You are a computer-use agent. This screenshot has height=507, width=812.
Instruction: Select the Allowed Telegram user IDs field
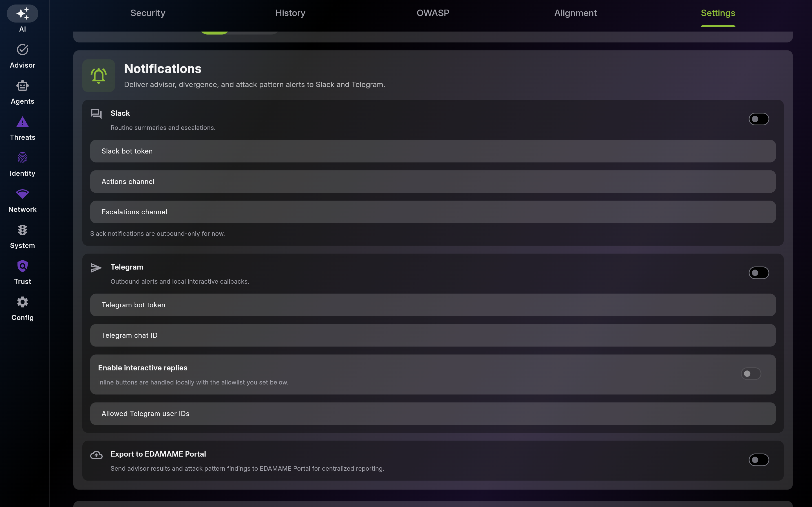click(433, 414)
